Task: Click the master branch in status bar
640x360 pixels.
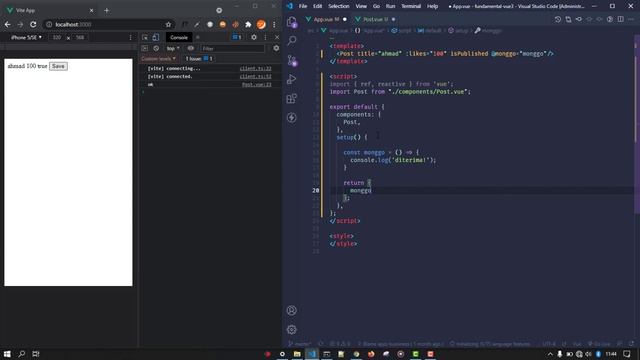Action: 300,344
